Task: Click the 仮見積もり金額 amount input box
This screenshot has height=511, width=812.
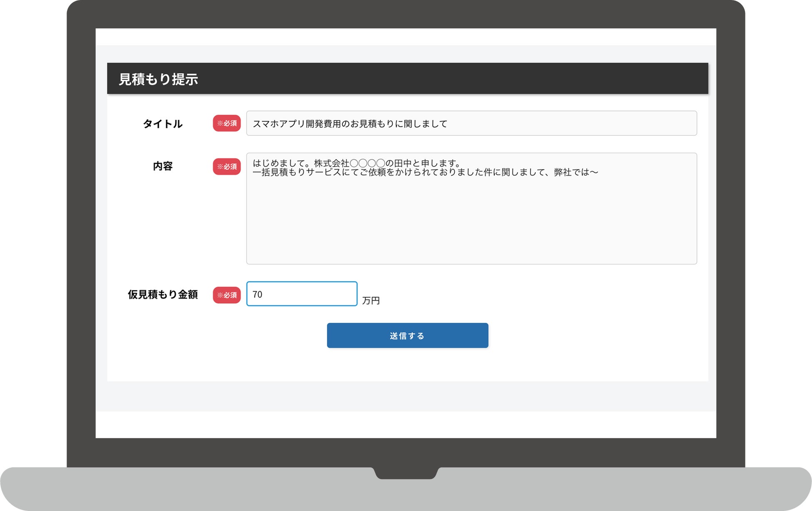Action: coord(301,294)
